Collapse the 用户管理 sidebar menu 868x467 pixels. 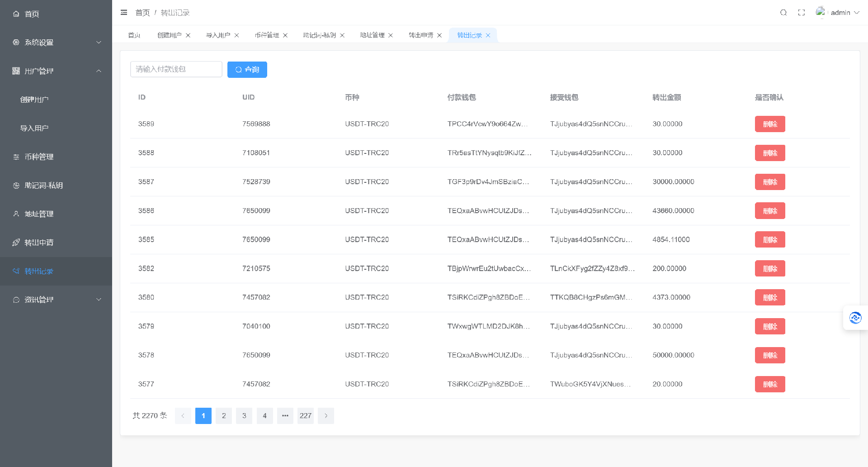point(56,71)
